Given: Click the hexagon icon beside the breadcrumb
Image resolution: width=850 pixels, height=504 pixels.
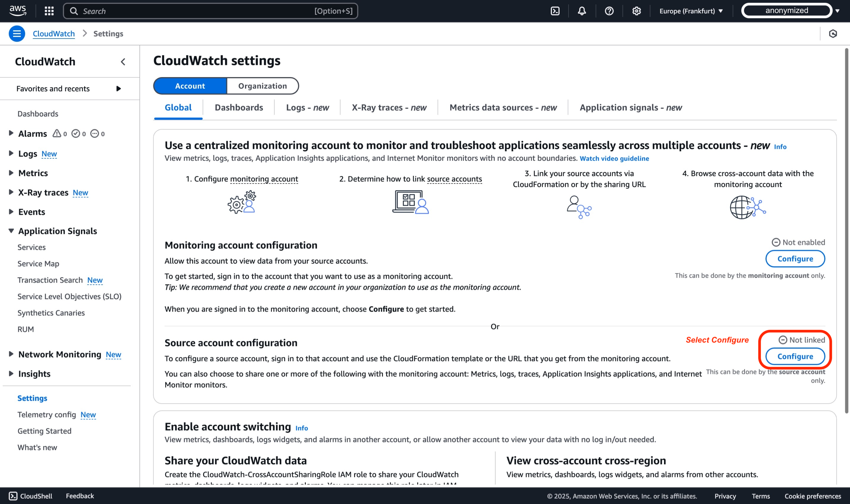Looking at the screenshot, I should (x=833, y=34).
